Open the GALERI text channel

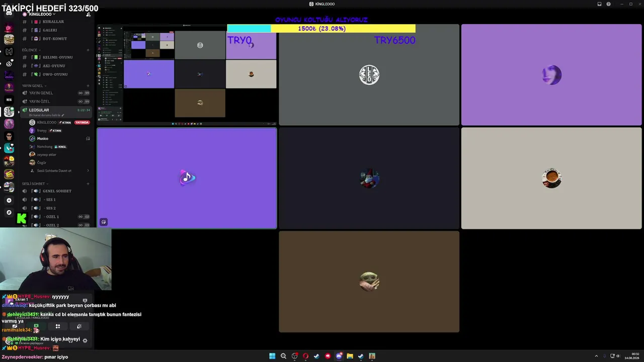pos(55,30)
